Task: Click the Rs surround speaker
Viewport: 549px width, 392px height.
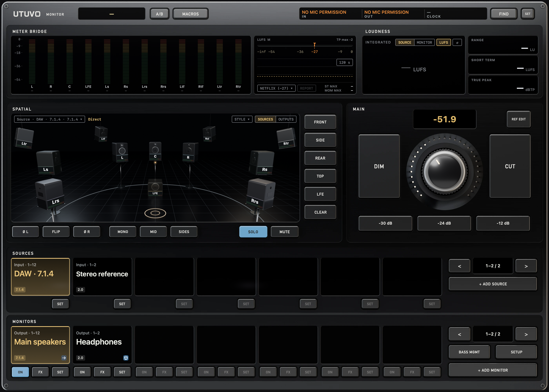Action: click(x=262, y=162)
